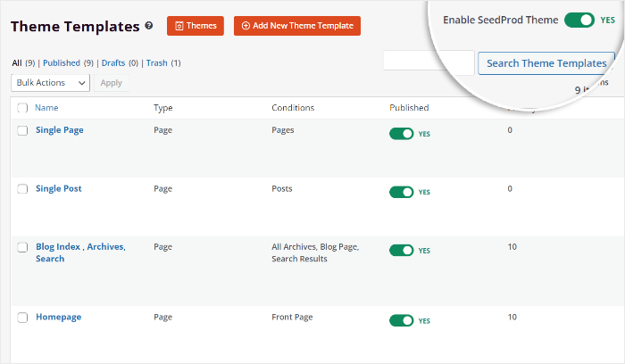This screenshot has width=625, height=364.
Task: Open the Themes button
Action: (196, 26)
